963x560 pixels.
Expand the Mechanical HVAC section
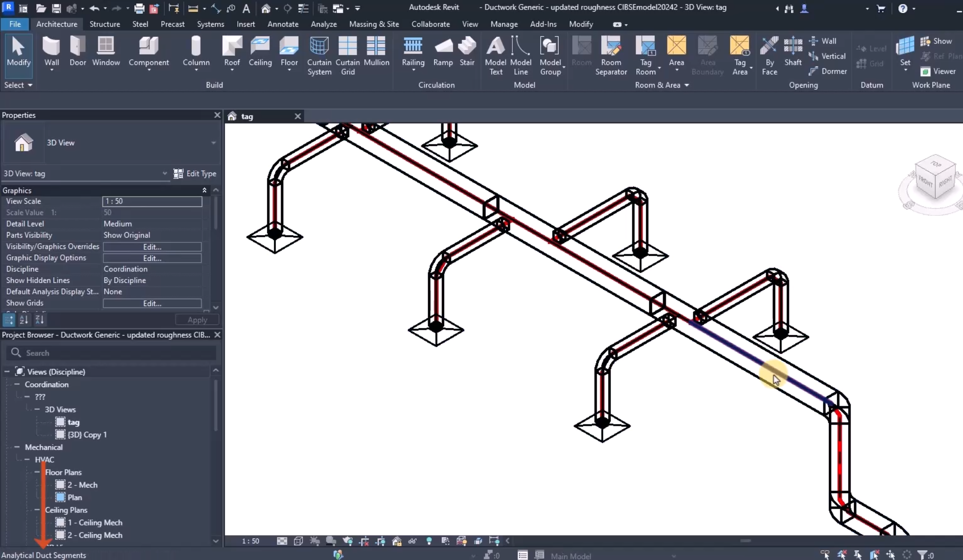pos(27,459)
